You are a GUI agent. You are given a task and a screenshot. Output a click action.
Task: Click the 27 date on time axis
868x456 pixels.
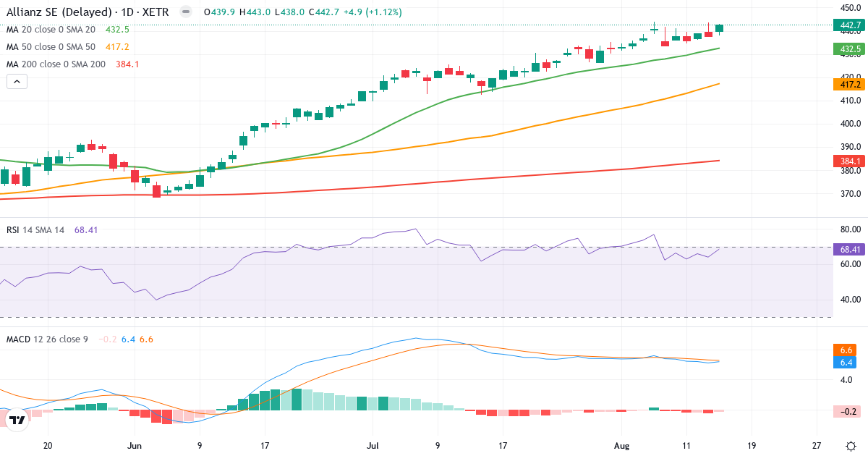coord(816,446)
